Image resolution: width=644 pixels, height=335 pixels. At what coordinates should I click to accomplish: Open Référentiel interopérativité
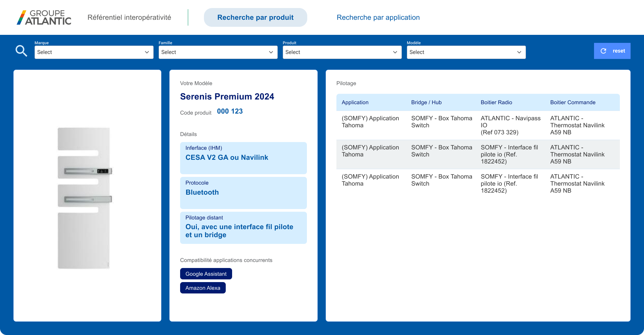(129, 17)
